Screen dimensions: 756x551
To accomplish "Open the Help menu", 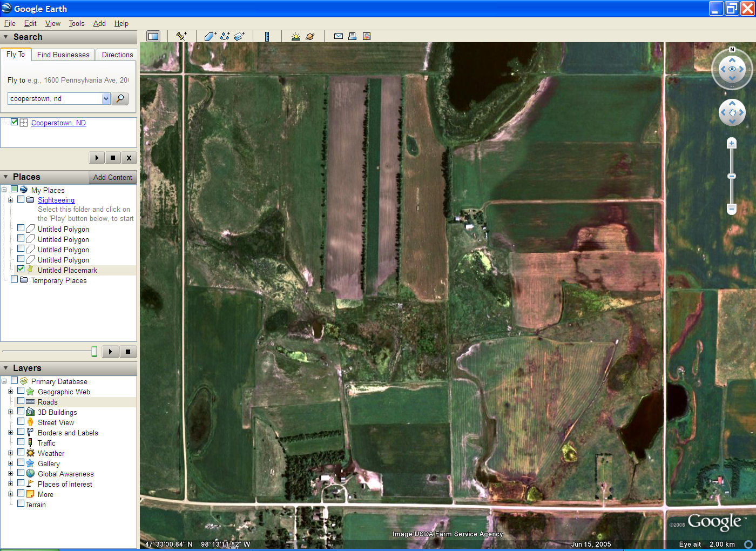I will click(122, 23).
